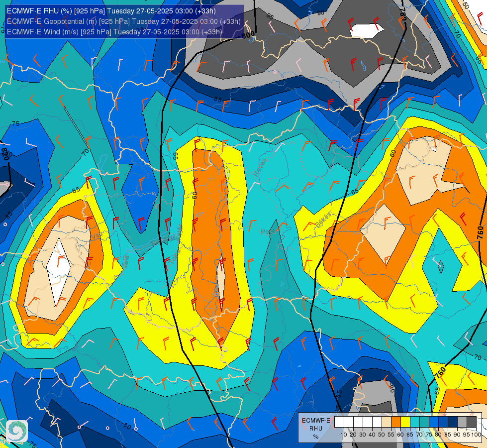Click the legend tick label 10

pyautogui.click(x=344, y=435)
